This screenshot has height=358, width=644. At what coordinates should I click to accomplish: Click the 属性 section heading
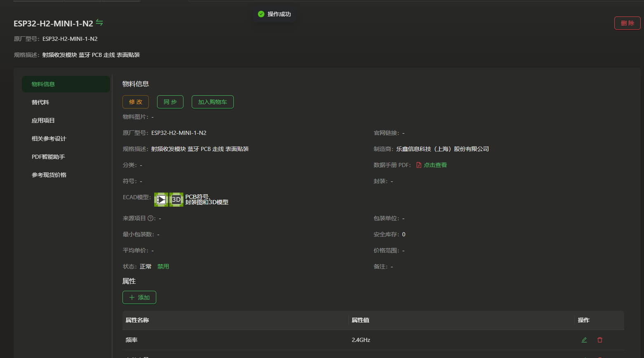[129, 281]
